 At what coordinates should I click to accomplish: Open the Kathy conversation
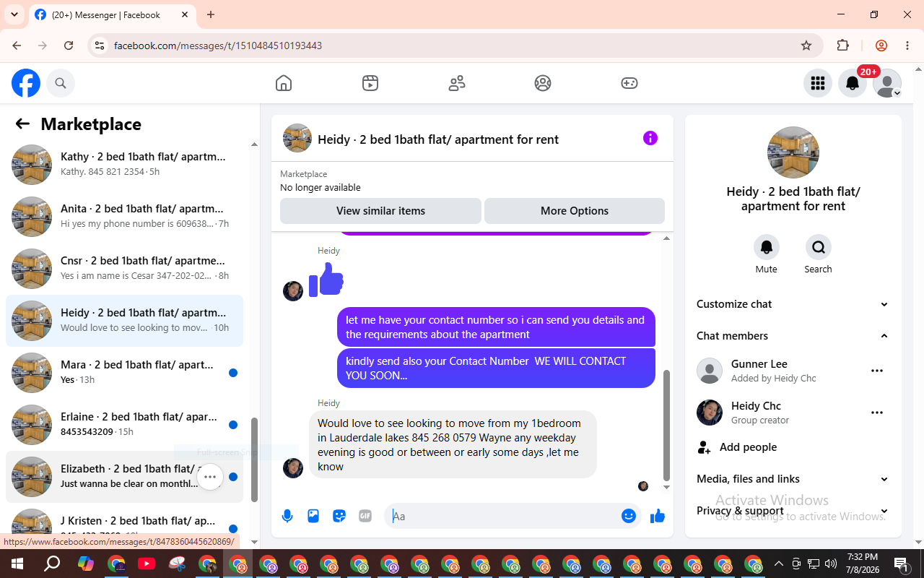pos(125,165)
